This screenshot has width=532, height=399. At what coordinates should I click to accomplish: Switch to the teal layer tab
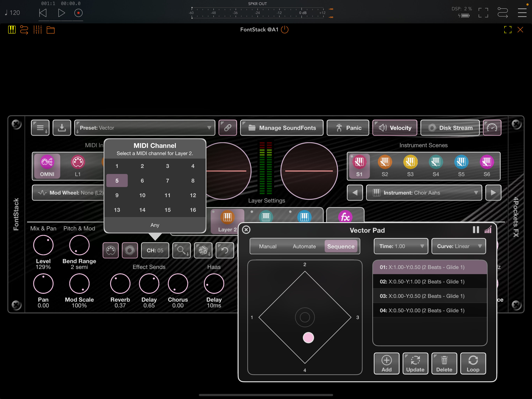click(x=266, y=217)
